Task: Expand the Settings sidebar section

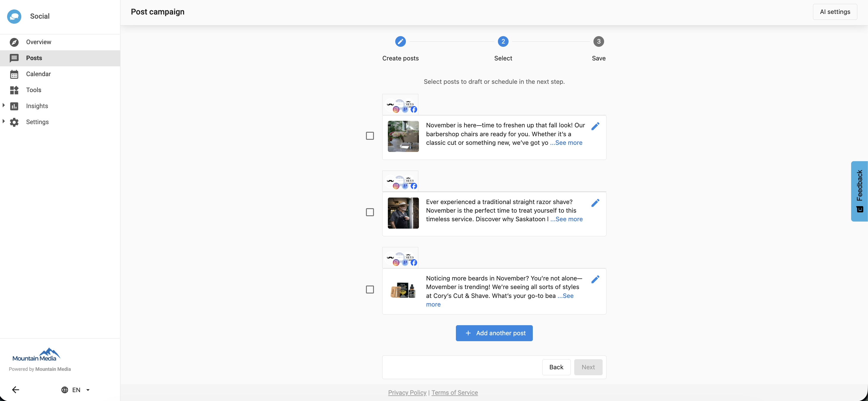Action: point(4,121)
